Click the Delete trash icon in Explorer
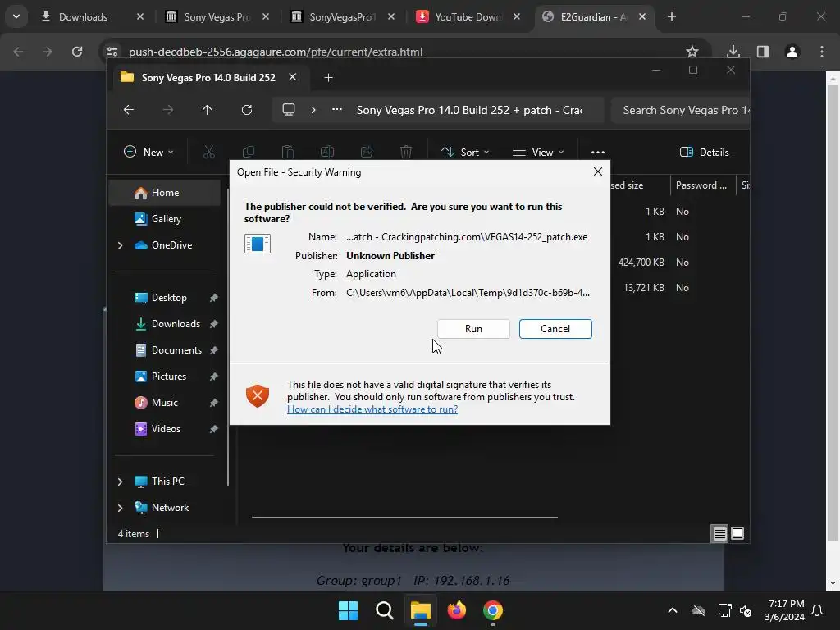This screenshot has width=840, height=630. coord(406,152)
